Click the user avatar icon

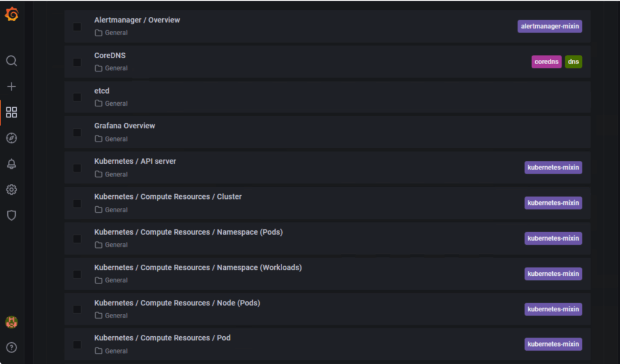[12, 322]
